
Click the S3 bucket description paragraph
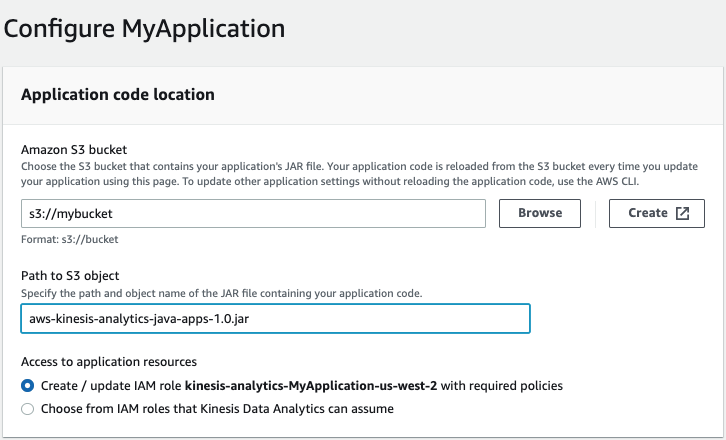point(359,172)
